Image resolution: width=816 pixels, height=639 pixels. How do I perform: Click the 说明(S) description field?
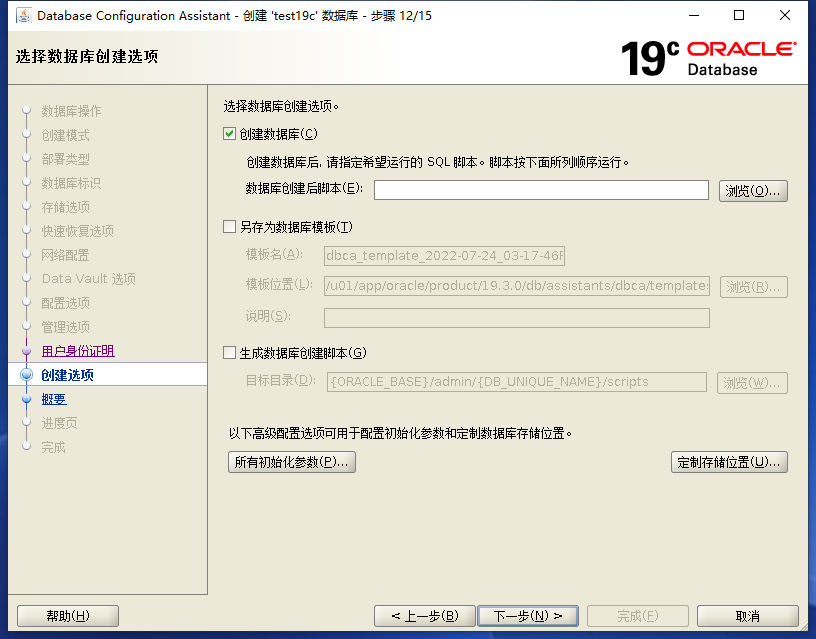click(x=517, y=317)
